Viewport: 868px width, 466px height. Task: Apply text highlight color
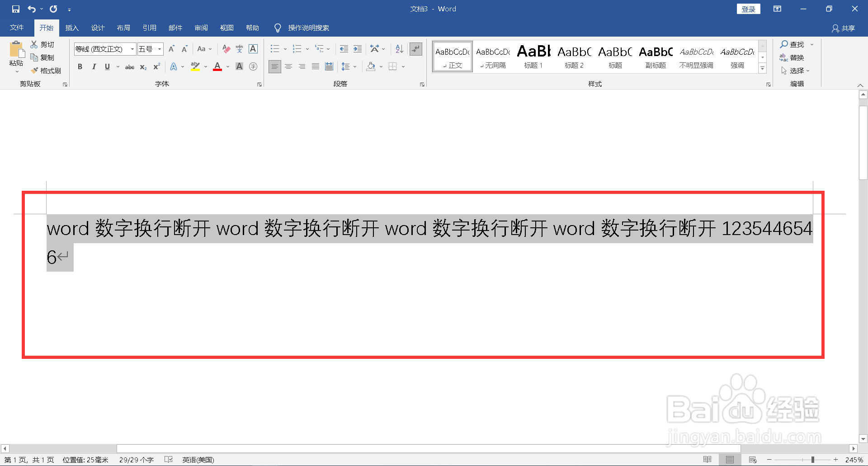(194, 66)
